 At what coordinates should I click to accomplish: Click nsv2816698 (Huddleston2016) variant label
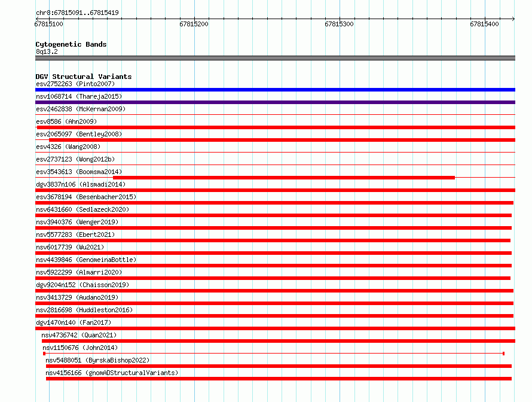(84, 310)
